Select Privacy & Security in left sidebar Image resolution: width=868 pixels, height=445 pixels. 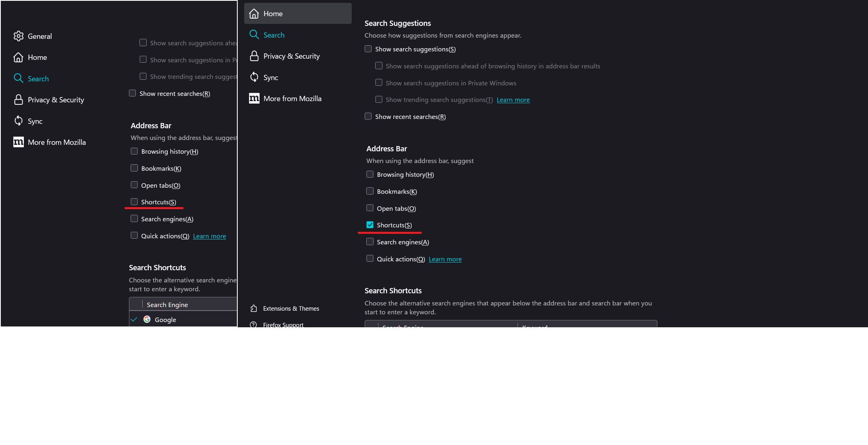(x=56, y=100)
